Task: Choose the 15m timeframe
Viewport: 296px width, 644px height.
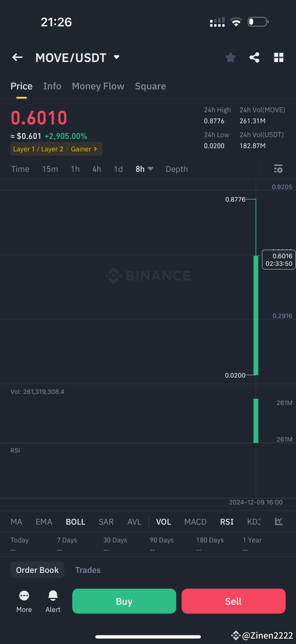Action: 50,169
